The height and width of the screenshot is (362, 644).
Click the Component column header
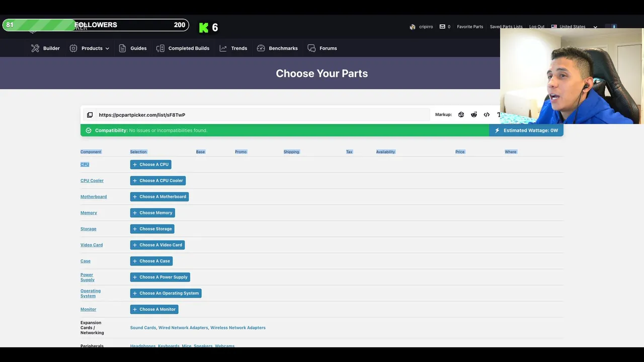point(91,152)
